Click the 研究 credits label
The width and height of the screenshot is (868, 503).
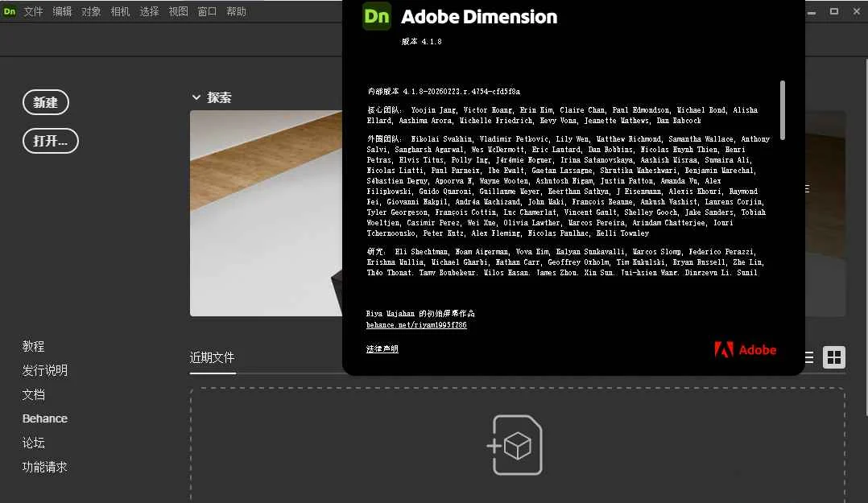377,252
